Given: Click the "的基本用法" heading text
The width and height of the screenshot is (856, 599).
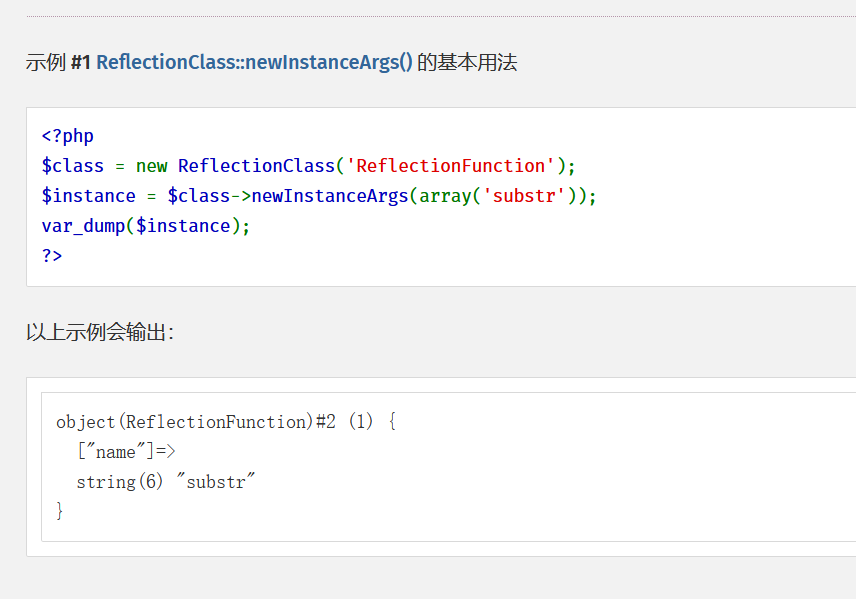Looking at the screenshot, I should click(467, 62).
